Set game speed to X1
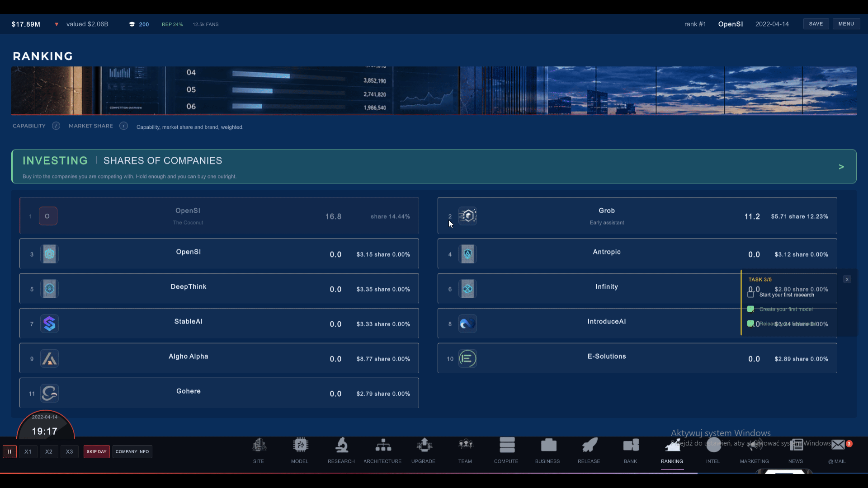The image size is (868, 488). (28, 451)
